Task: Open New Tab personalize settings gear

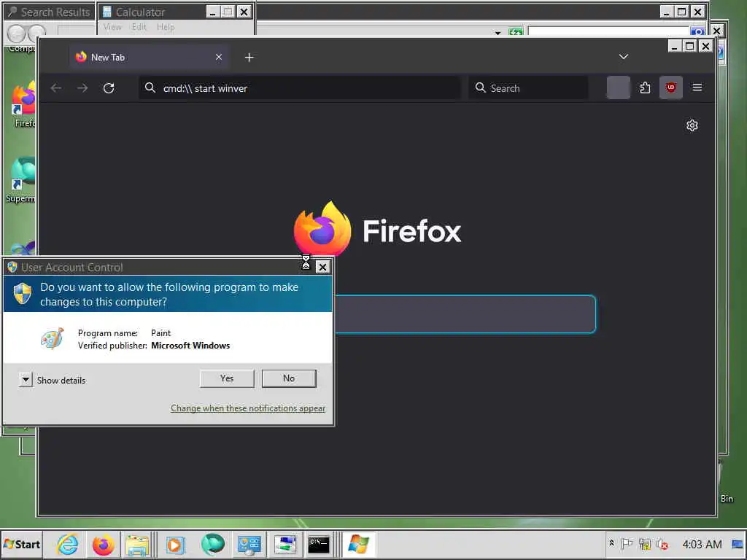Action: 692,125
